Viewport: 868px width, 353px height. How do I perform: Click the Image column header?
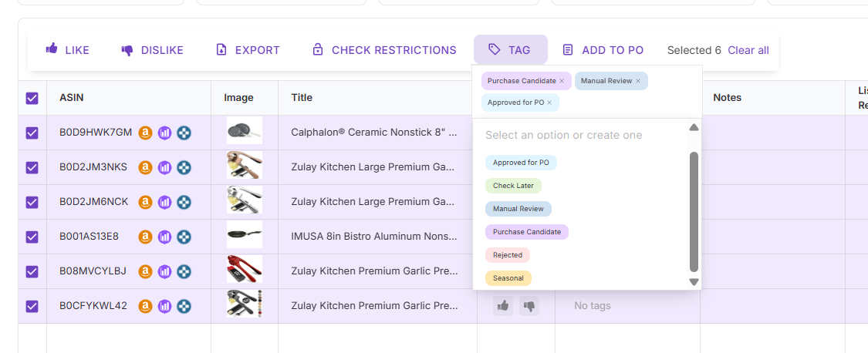pyautogui.click(x=238, y=97)
